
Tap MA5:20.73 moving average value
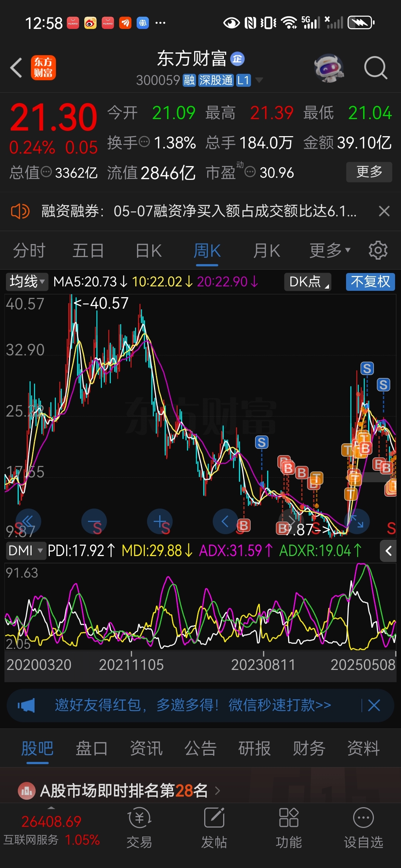tap(90, 282)
